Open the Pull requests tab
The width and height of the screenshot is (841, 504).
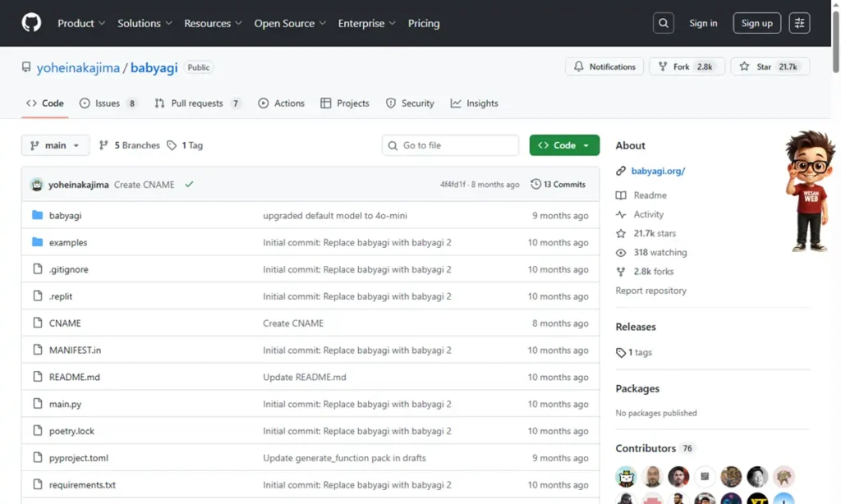[x=198, y=103]
